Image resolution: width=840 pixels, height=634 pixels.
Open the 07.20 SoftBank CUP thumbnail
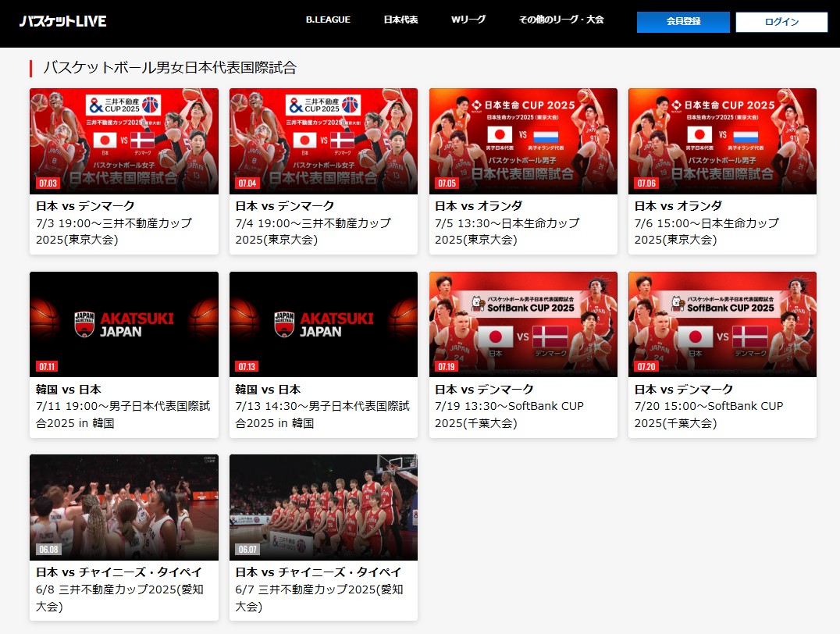723,324
